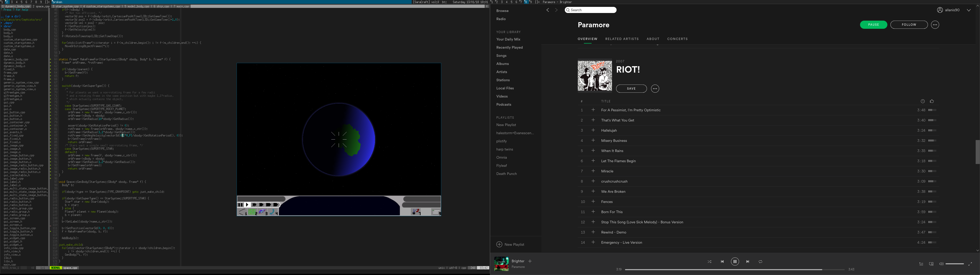Click the song progress bar
The height and width of the screenshot is (275, 980).
(x=734, y=270)
